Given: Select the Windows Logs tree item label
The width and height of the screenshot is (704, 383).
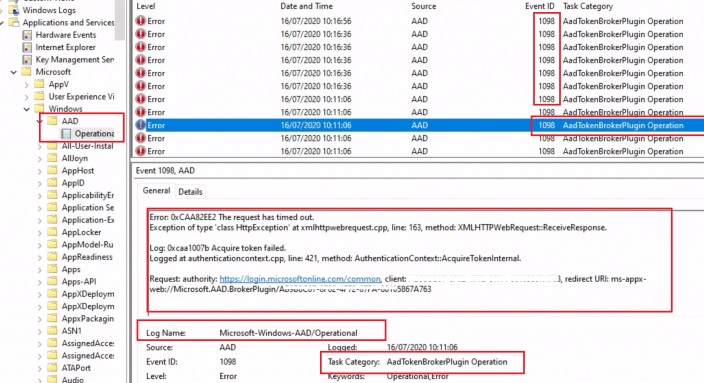Looking at the screenshot, I should pyautogui.click(x=49, y=10).
